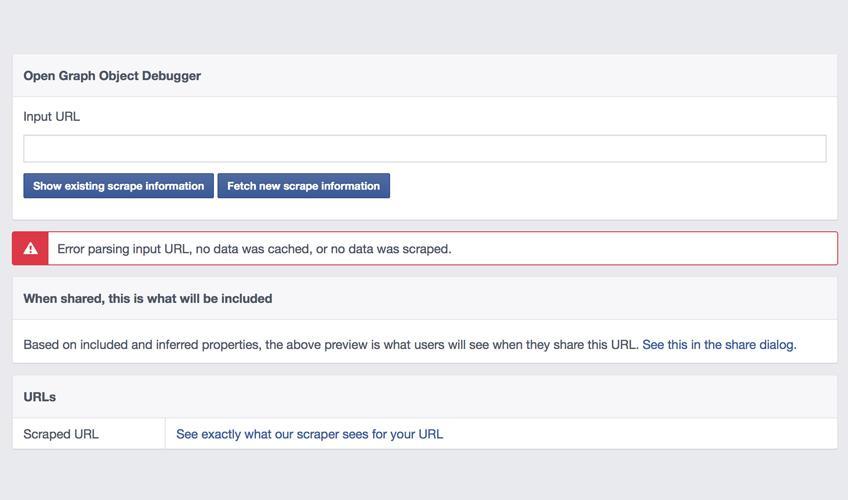Image resolution: width=848 pixels, height=500 pixels.
Task: Follow the link in the Scraped URL row
Action: (x=309, y=434)
